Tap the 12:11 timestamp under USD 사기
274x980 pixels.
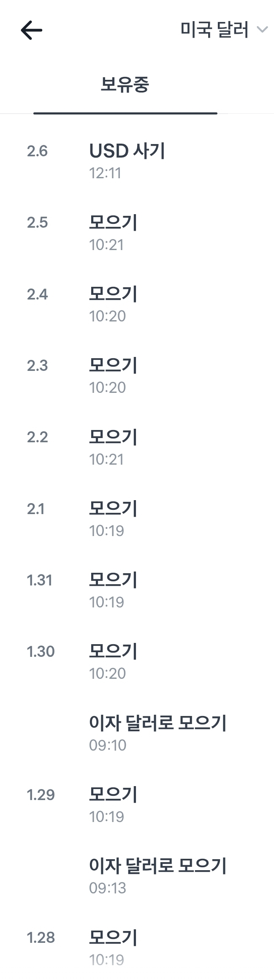click(x=105, y=173)
